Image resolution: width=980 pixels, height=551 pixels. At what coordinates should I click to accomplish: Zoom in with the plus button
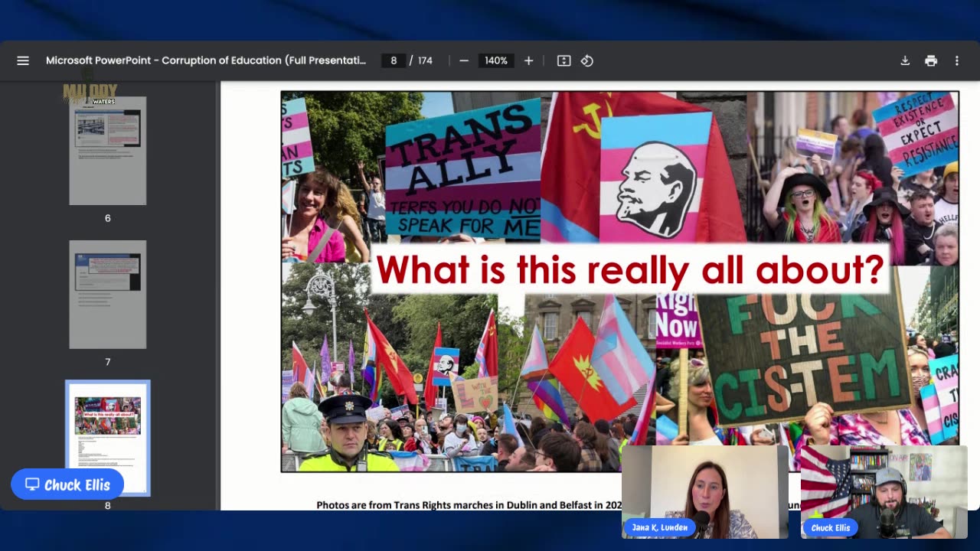click(528, 60)
